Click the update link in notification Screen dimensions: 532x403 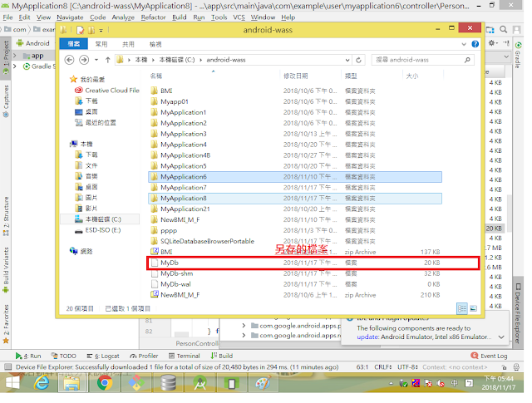coord(367,337)
